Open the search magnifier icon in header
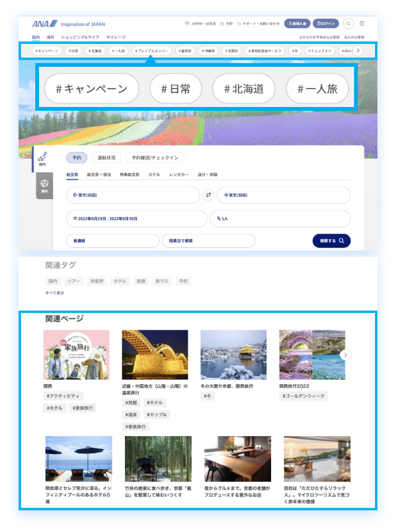This screenshot has width=396, height=532. (x=349, y=24)
